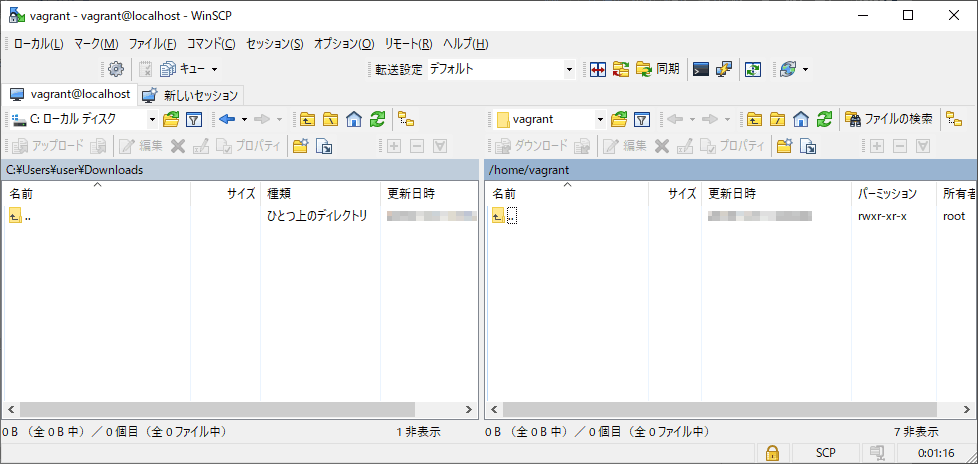The height and width of the screenshot is (464, 978).
Task: Click the compare directories icon
Action: (x=598, y=69)
